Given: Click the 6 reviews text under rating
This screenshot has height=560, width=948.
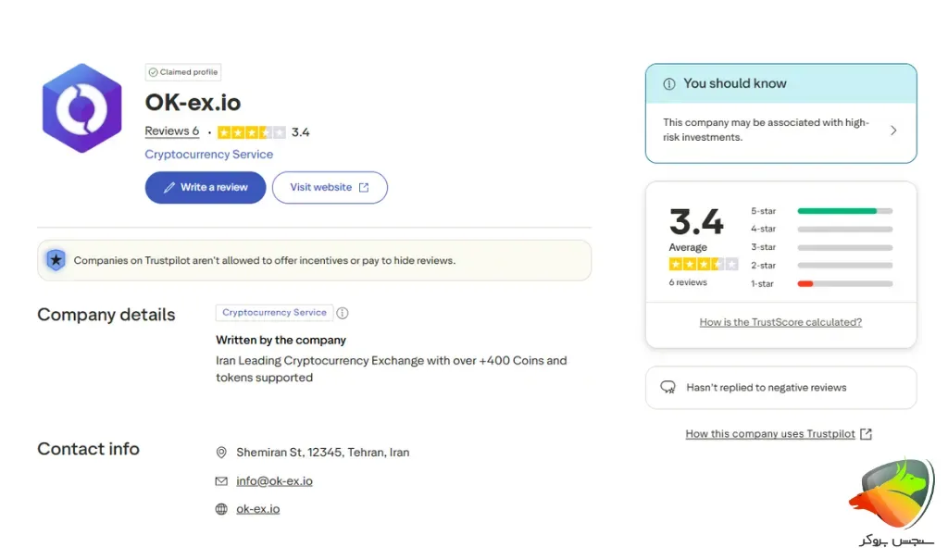Looking at the screenshot, I should click(688, 282).
